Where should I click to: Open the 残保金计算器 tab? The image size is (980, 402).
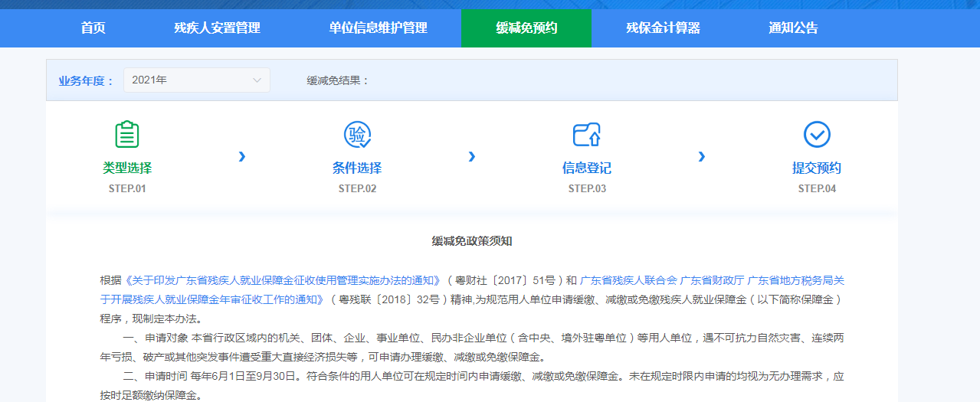click(x=663, y=28)
